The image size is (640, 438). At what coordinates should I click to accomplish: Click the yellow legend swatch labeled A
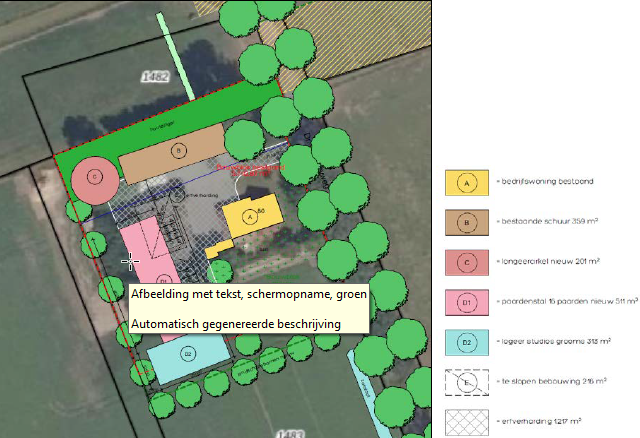[466, 182]
